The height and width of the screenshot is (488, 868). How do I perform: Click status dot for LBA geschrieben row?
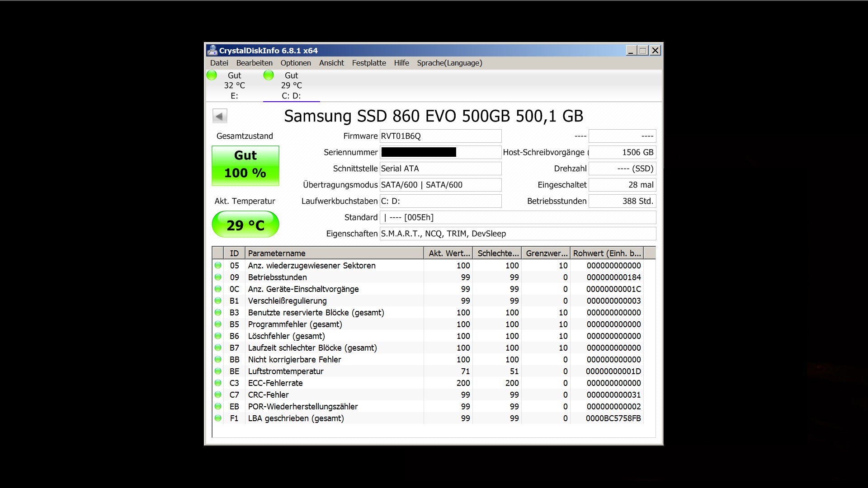click(x=218, y=418)
